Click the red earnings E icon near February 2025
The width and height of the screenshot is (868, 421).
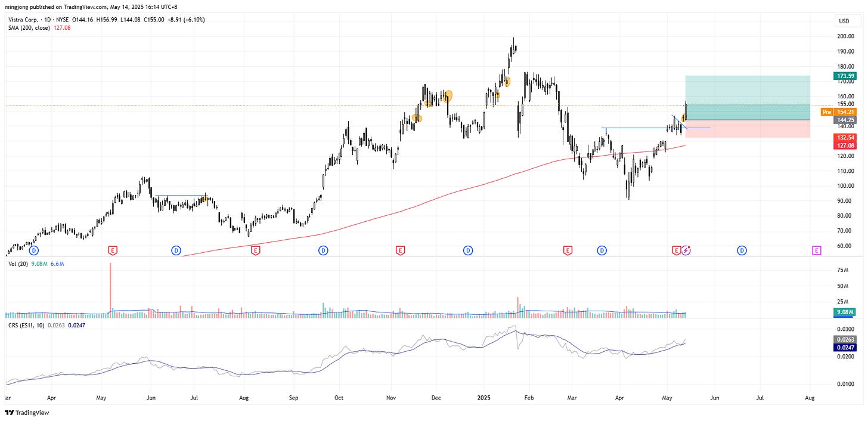click(568, 251)
